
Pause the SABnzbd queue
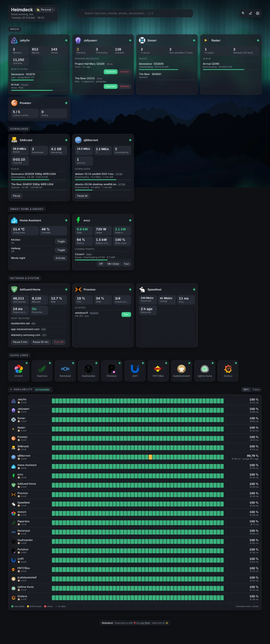click(16, 196)
